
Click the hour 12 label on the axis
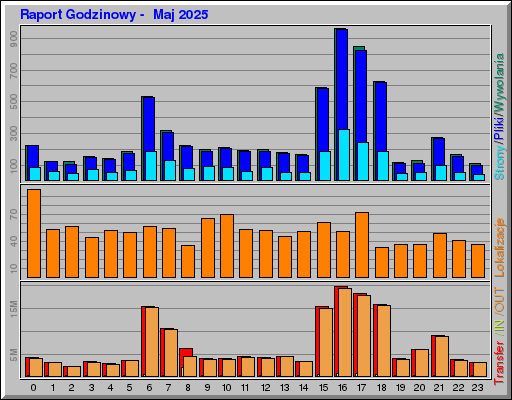coord(265,388)
